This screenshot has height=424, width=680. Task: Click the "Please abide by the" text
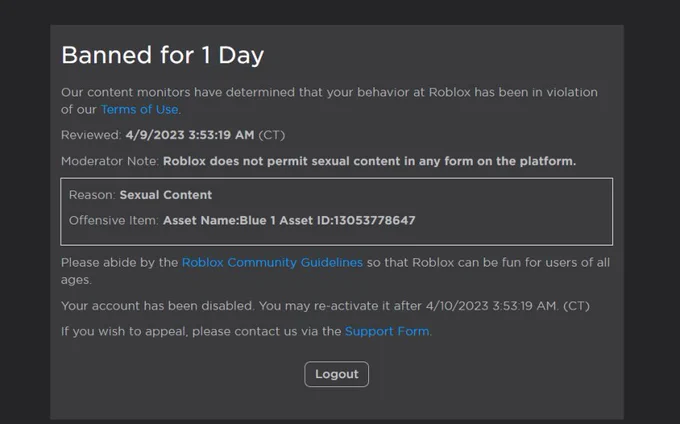(x=119, y=262)
